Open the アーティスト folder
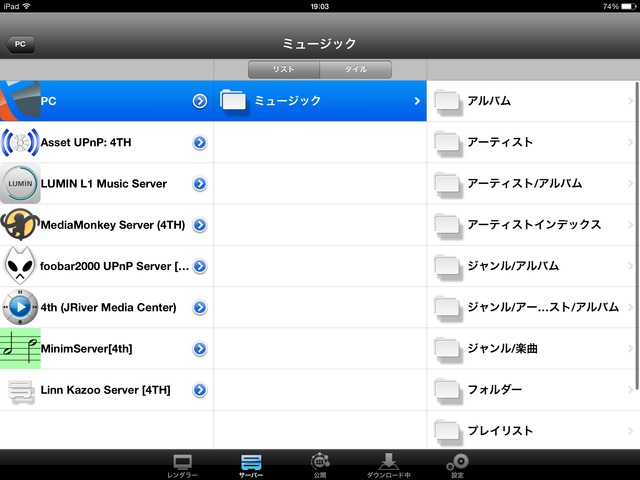 [x=500, y=143]
